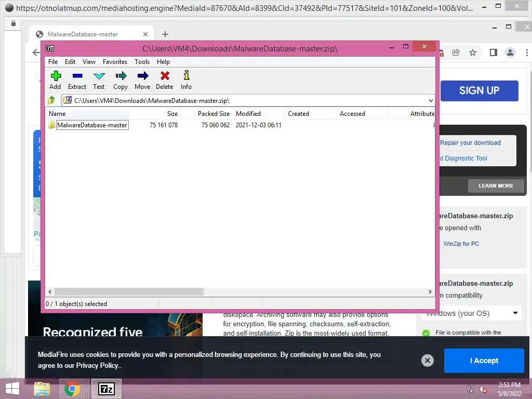Click the network tray icon
The height and width of the screenshot is (399, 532).
click(x=470, y=389)
